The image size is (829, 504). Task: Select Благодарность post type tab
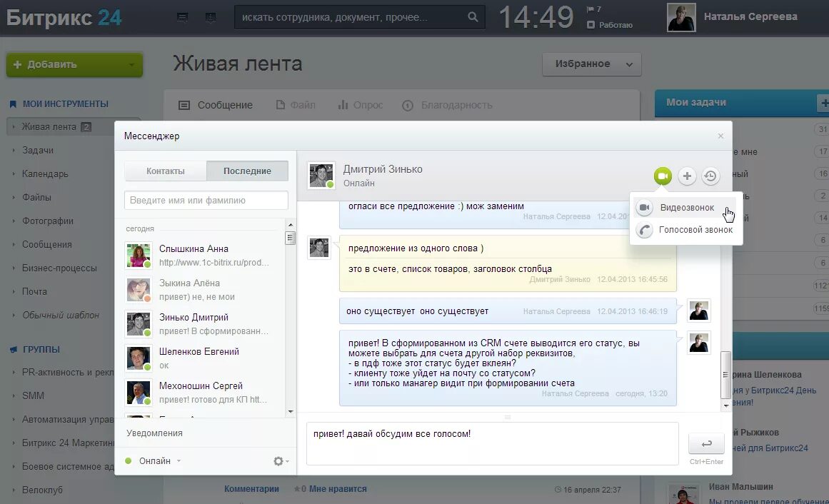coord(447,105)
